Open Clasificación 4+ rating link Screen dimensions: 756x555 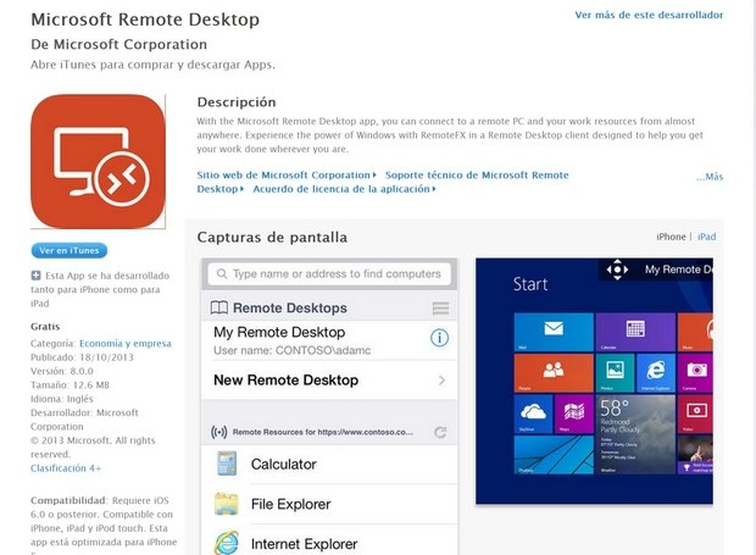(66, 468)
